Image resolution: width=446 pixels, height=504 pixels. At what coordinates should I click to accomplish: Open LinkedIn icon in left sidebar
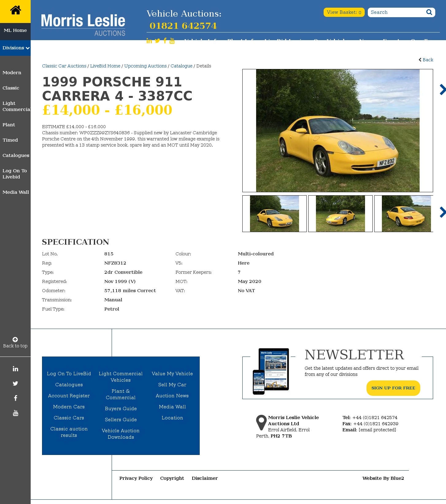[15, 369]
